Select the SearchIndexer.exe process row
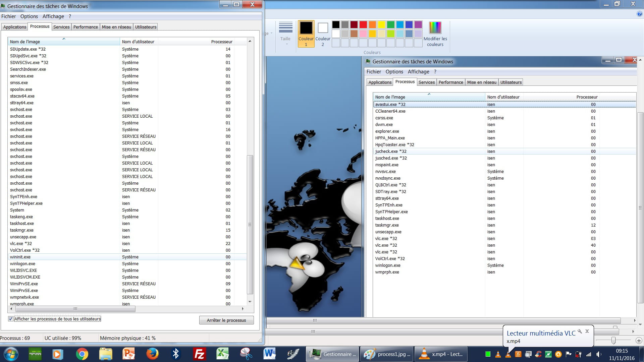This screenshot has width=644, height=362. coord(127,69)
